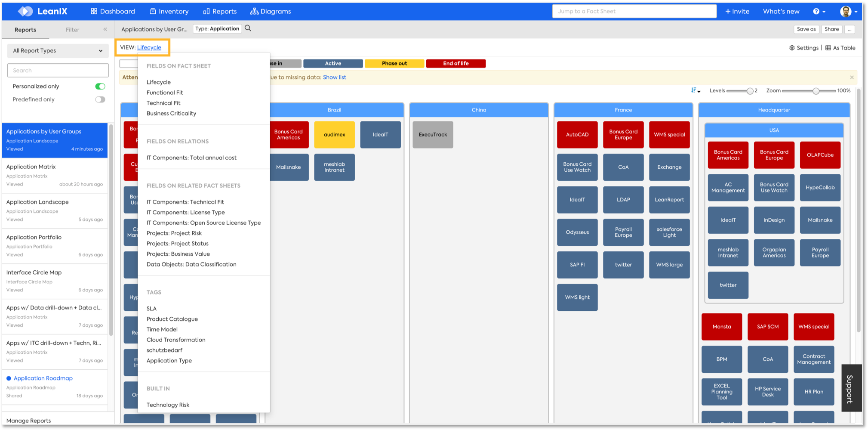This screenshot has width=868, height=430.
Task: Toggle Predefined only switch
Action: click(x=100, y=99)
